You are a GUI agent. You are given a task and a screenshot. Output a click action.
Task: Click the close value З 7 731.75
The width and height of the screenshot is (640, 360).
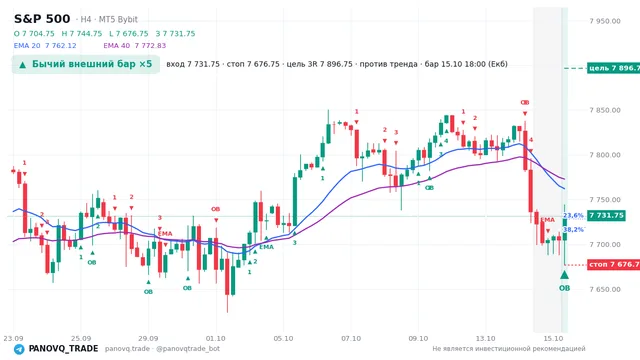point(175,33)
